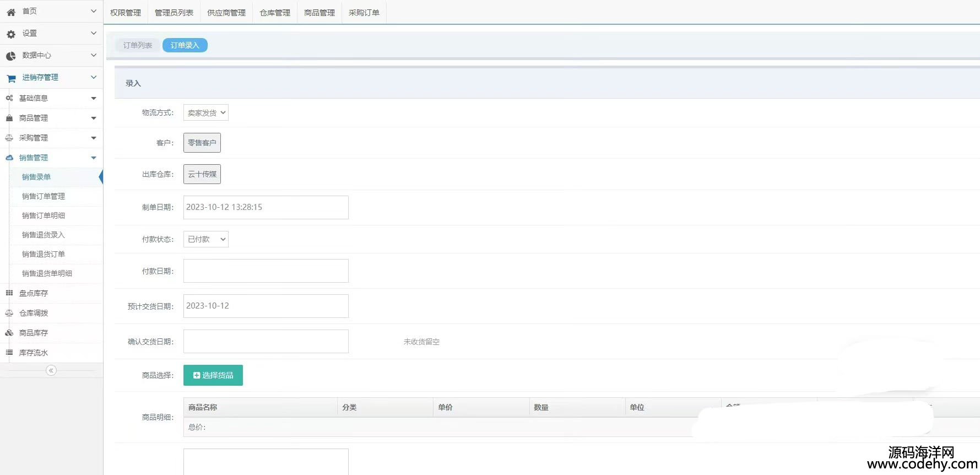Open 销售退货录入 in the sidebar
Viewport: 980px width, 475px height.
coord(44,235)
